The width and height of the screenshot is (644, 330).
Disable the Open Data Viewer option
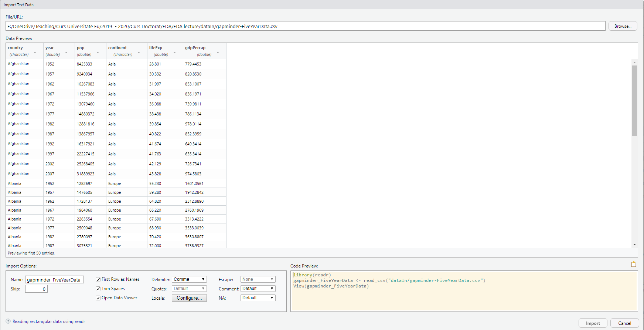coord(98,298)
